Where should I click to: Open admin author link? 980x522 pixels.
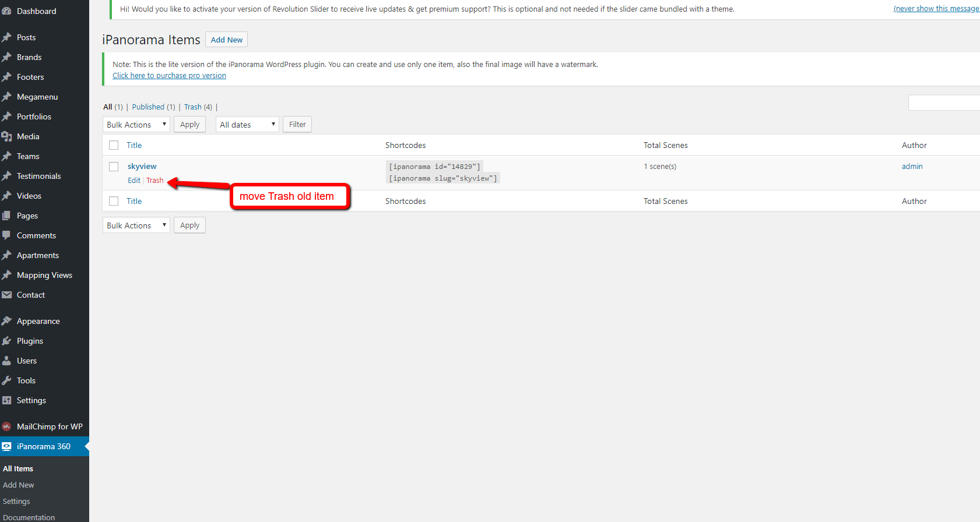tap(912, 166)
